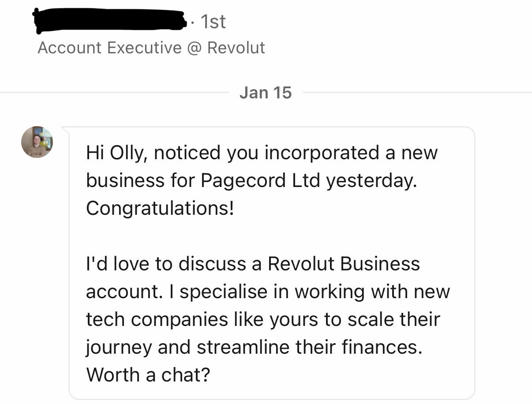
Task: Click "Pagecord Ltd" company name in message
Action: click(260, 180)
